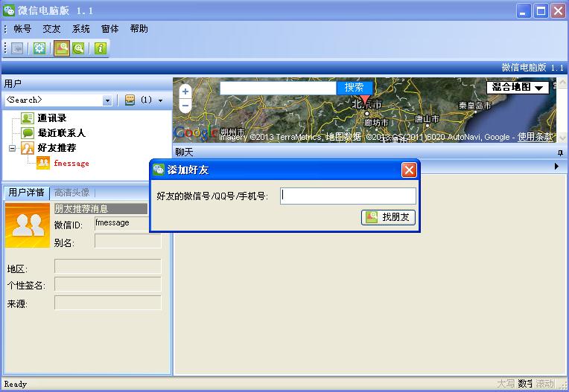Screen dimensions: 569x392
Task: Click the 地区 field
Action: (108, 266)
